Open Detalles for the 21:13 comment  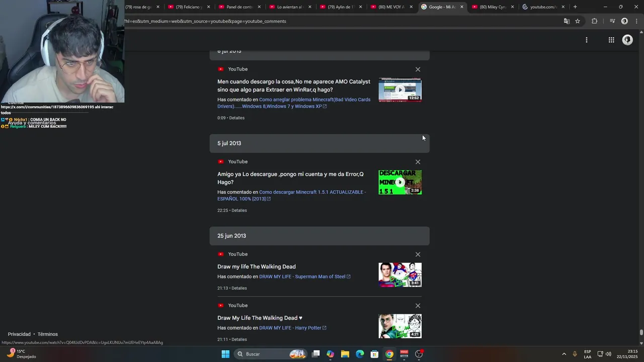[x=239, y=289]
